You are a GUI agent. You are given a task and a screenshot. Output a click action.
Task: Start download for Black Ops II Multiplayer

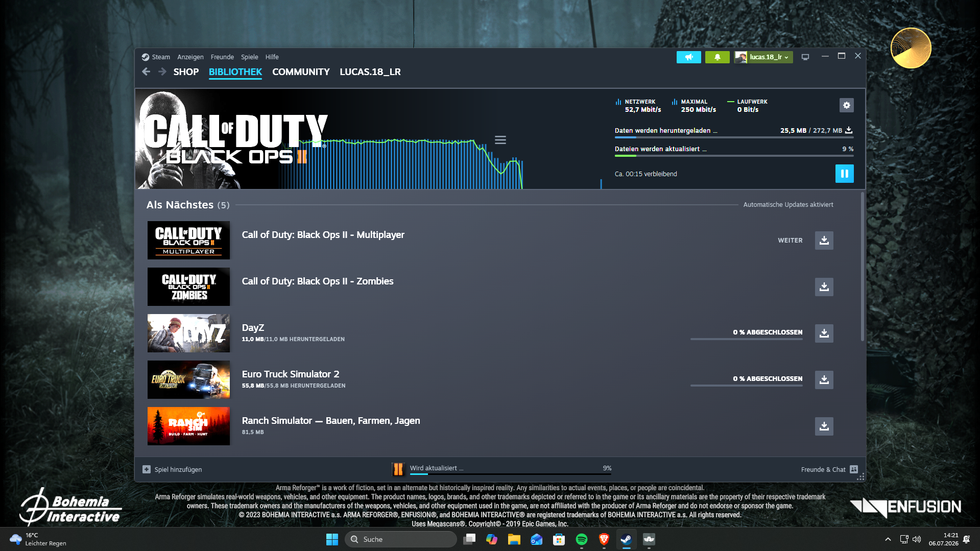tap(824, 241)
